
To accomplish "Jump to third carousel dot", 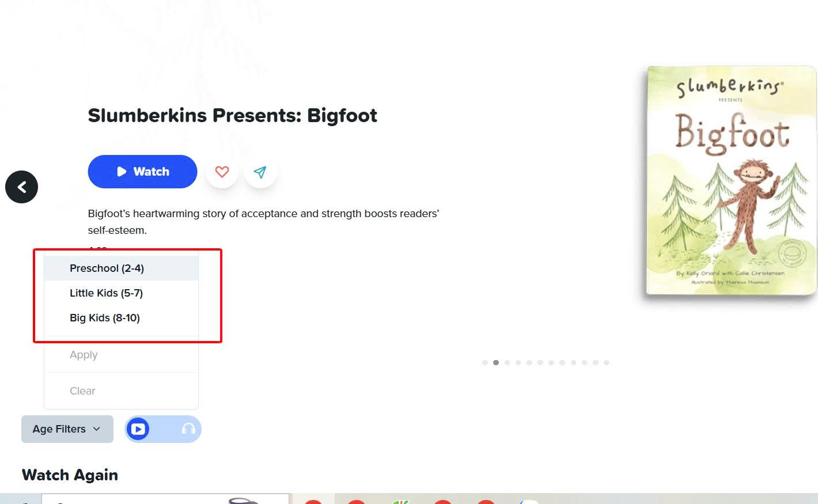I will click(x=507, y=363).
